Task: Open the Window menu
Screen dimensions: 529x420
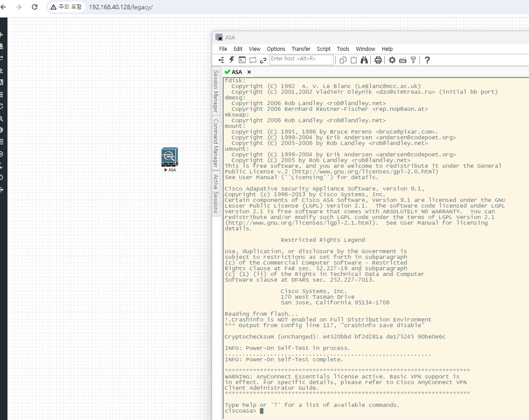Action: [366, 49]
